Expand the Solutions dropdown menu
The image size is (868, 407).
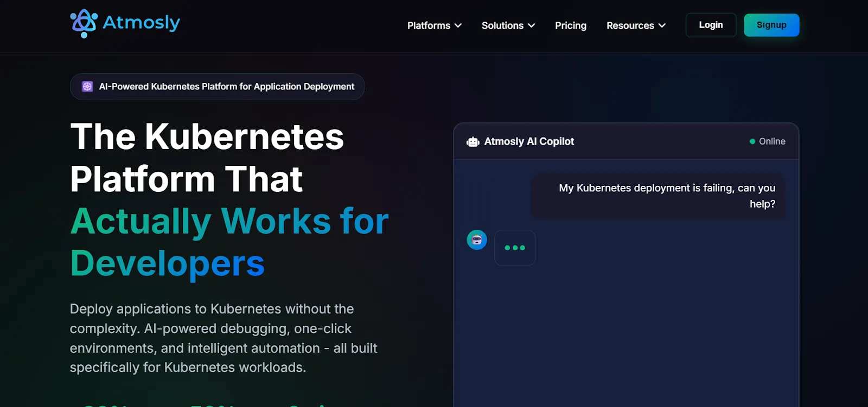[508, 25]
